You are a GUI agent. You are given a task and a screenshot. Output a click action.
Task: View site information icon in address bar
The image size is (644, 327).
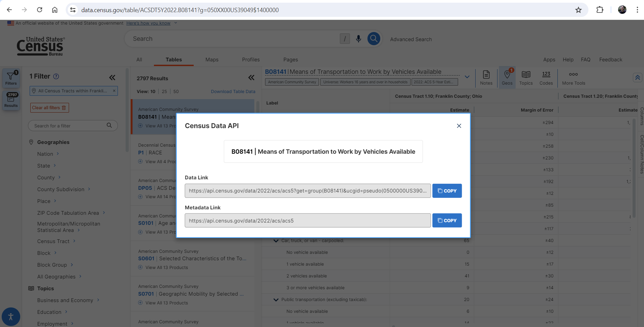click(x=73, y=10)
